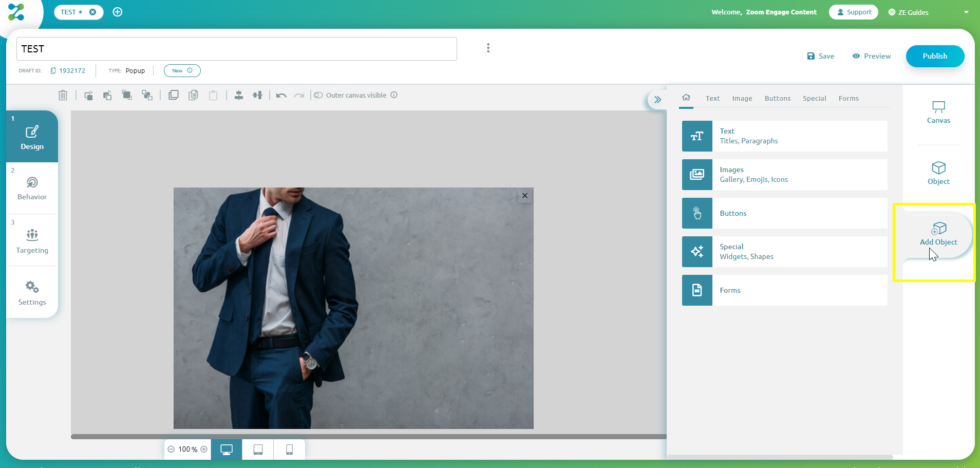Toggle Outer canvas visible
980x468 pixels.
click(318, 95)
